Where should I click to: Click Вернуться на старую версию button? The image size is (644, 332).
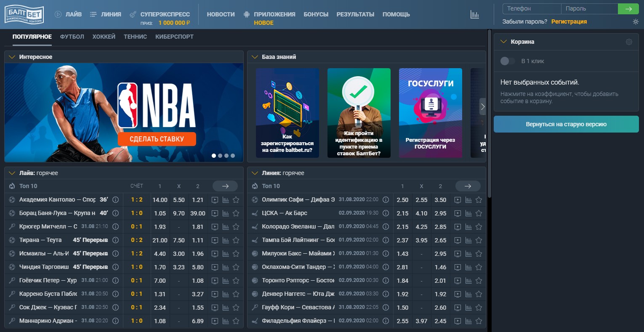click(566, 125)
